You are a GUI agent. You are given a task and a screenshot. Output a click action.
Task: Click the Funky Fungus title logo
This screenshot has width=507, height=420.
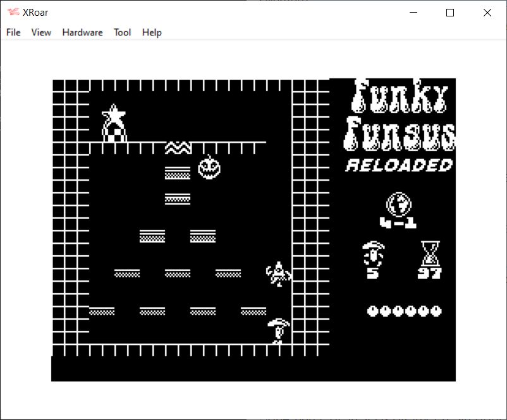tap(400, 116)
